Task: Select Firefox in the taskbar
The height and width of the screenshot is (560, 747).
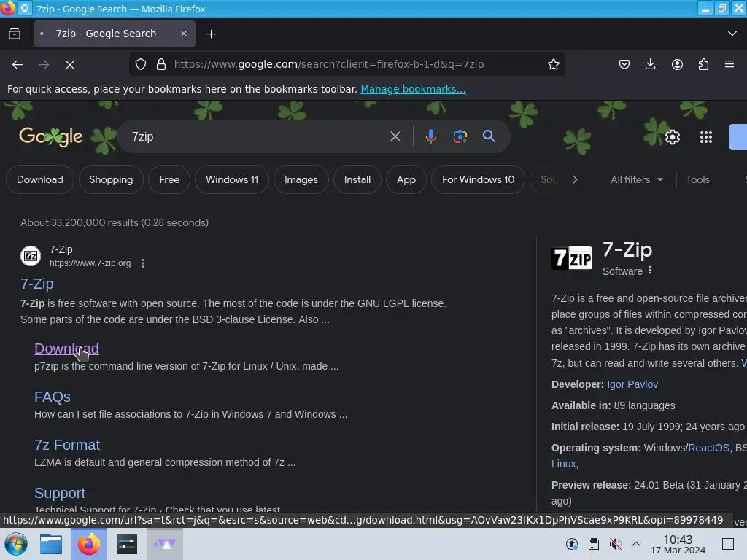Action: click(x=89, y=544)
